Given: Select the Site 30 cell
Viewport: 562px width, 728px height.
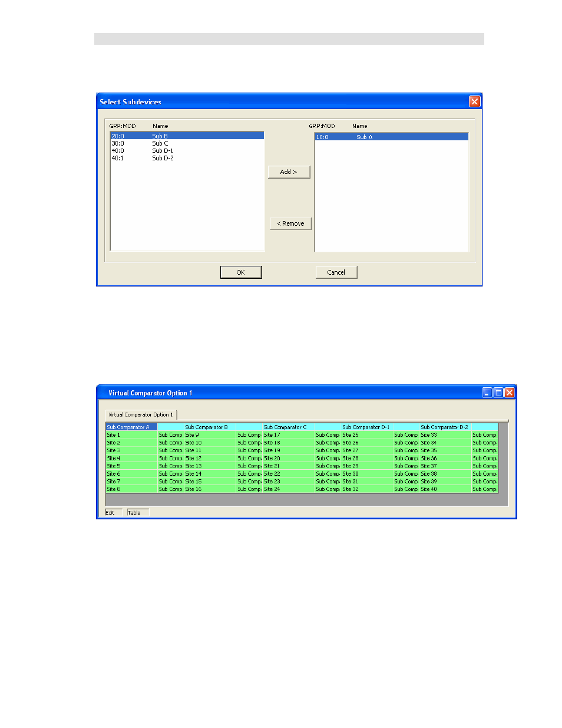Looking at the screenshot, I should click(x=367, y=473).
